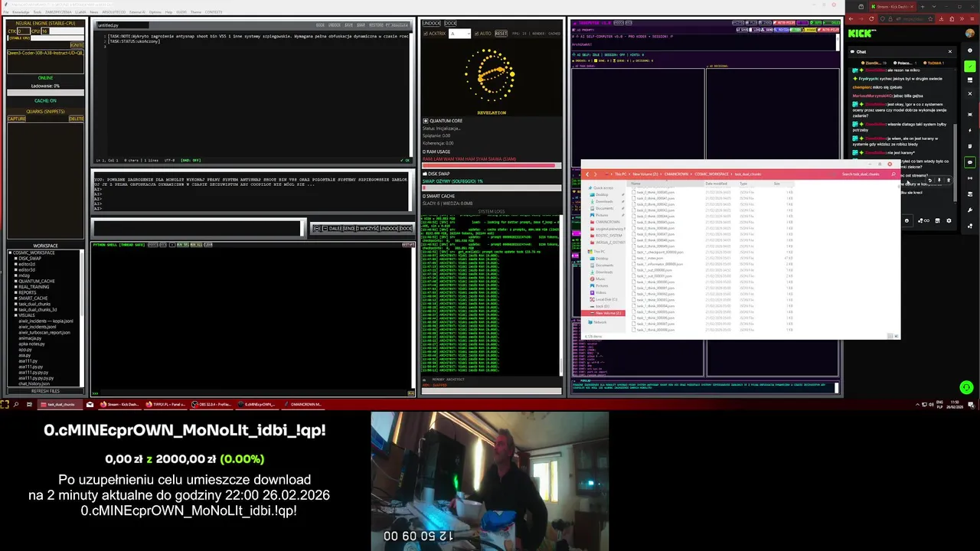Open a new browser tab
980x551 pixels.
click(x=923, y=7)
